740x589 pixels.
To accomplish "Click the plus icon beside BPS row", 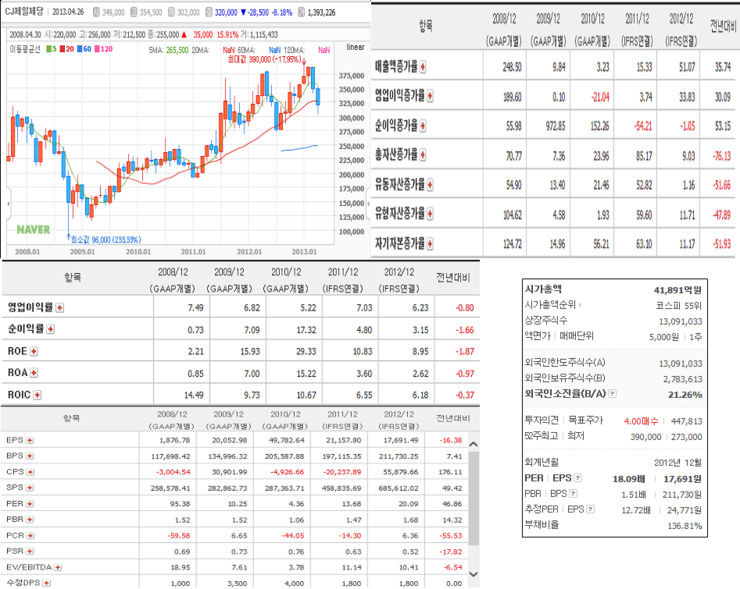I will pyautogui.click(x=30, y=456).
